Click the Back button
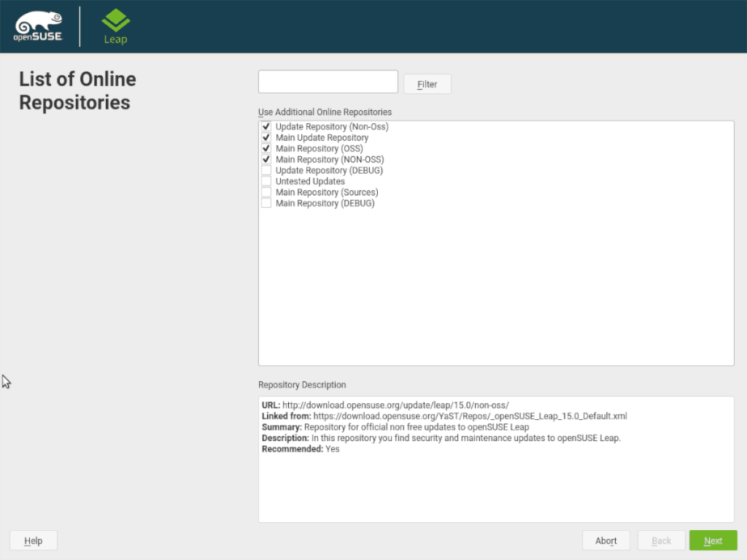747x560 pixels. click(x=661, y=540)
